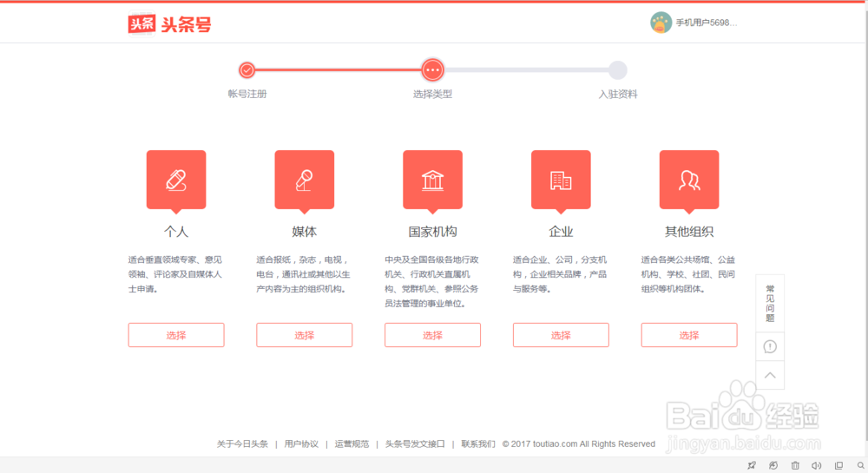Click the 帐号注册 step label
868x473 pixels.
247,94
